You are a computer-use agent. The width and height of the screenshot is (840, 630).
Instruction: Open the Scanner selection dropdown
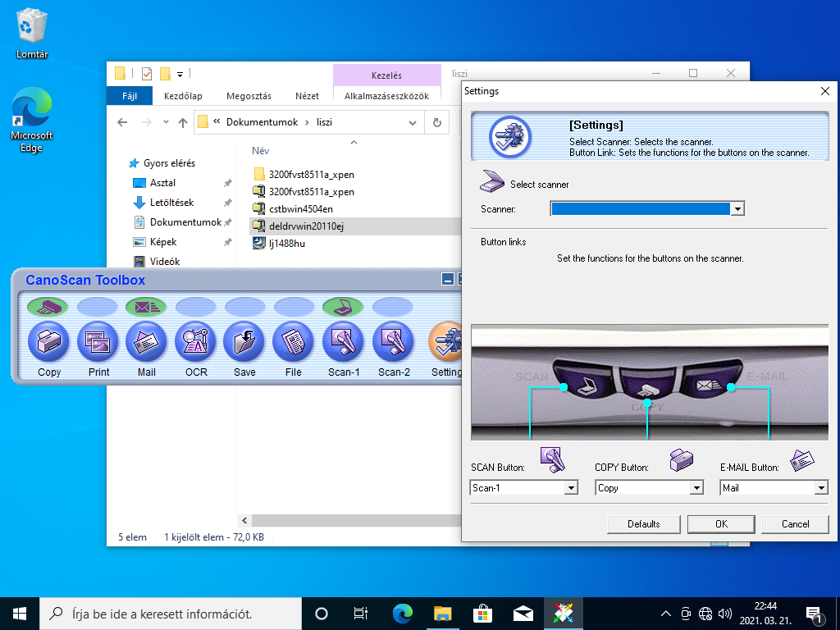point(737,209)
